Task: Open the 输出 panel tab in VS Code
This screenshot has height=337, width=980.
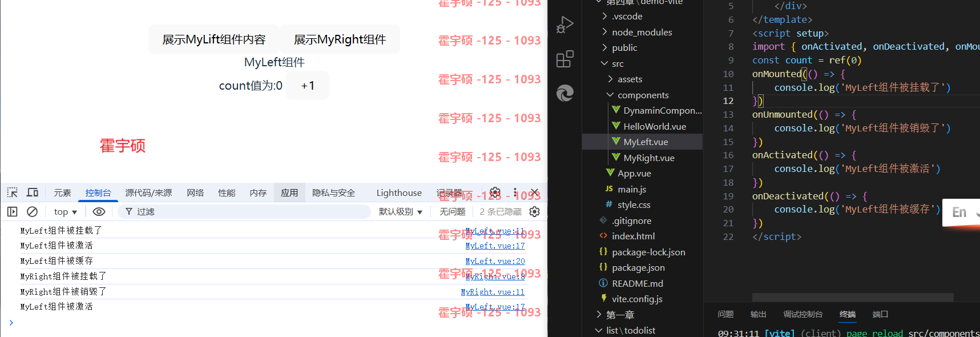Action: pyautogui.click(x=758, y=314)
